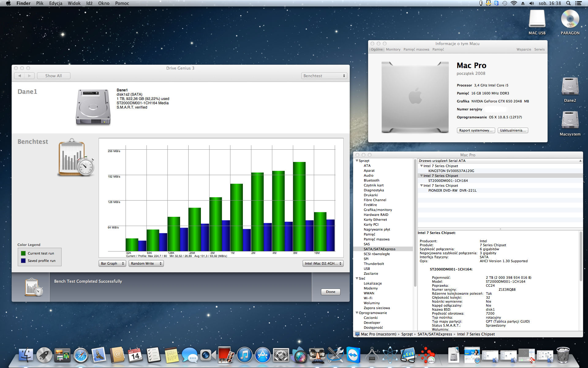Screen dimensions: 588x368
Task: Select the PIONEER DVD-RW DVR-221L row
Action: 500,190
